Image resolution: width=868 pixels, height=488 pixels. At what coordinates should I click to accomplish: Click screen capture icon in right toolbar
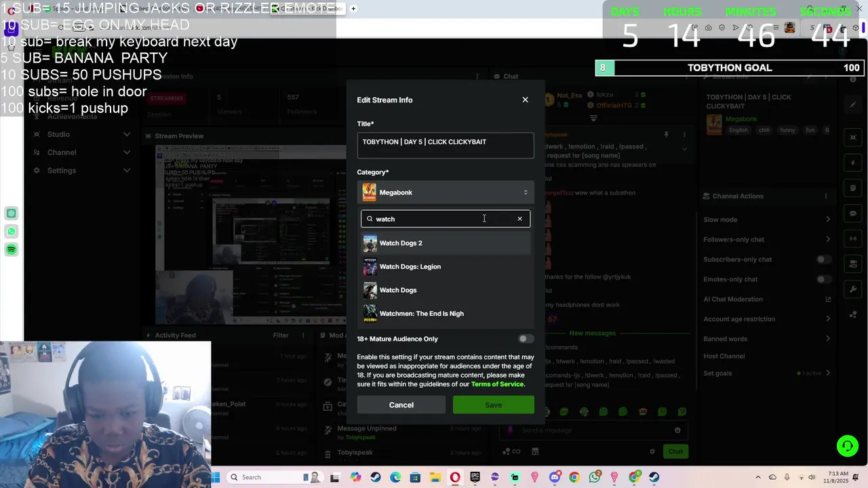pos(853,138)
